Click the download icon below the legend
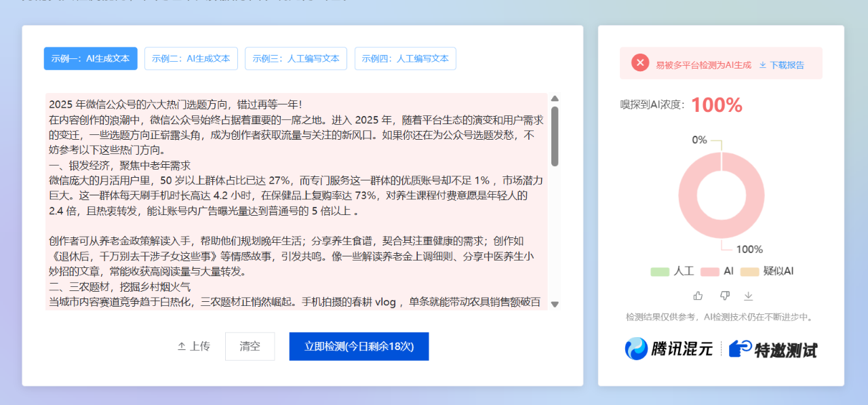Screen dimensions: 868x405 pyautogui.click(x=749, y=296)
